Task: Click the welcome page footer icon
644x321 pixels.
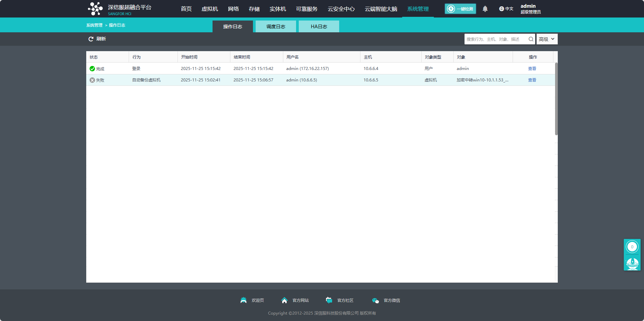Action: [244, 300]
